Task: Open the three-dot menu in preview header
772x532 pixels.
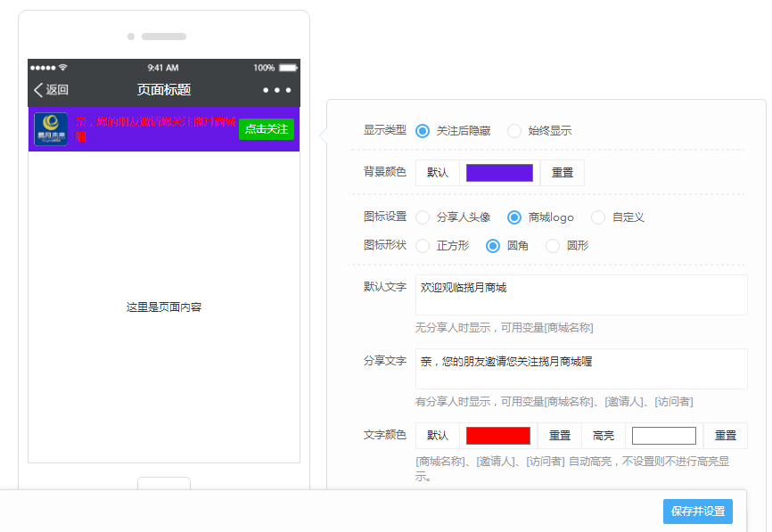Action: 276,90
